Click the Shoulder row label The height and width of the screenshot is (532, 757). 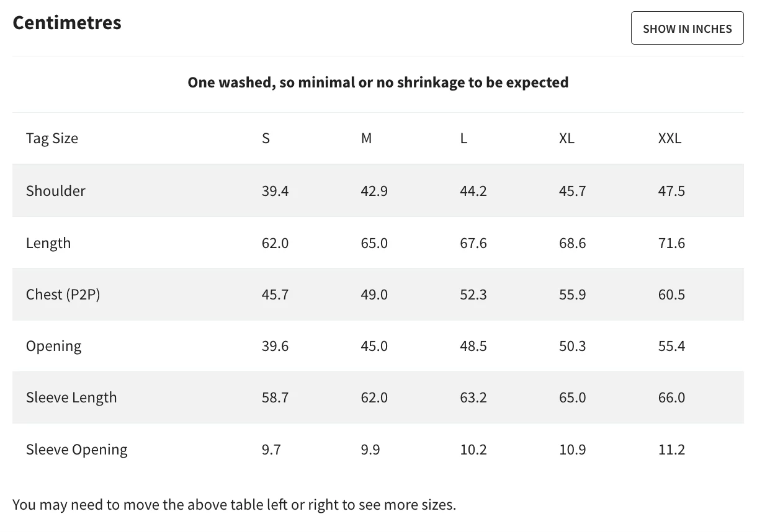point(56,190)
